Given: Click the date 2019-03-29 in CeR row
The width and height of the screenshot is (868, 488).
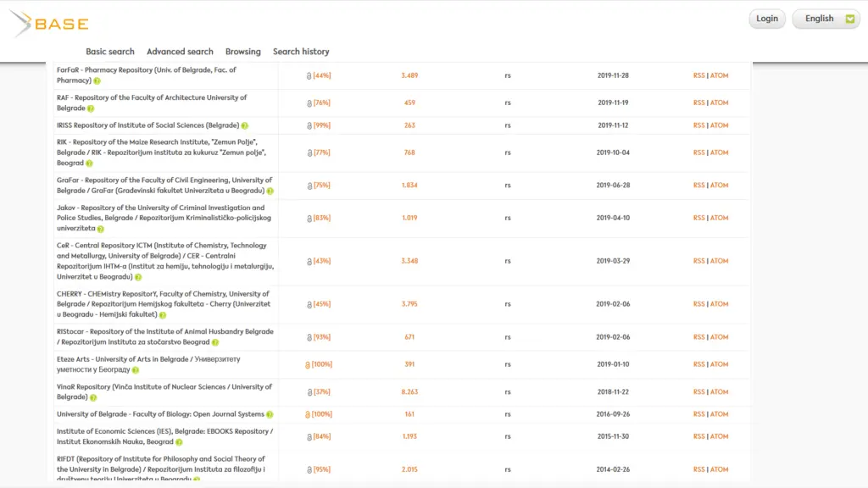Looking at the screenshot, I should [613, 261].
